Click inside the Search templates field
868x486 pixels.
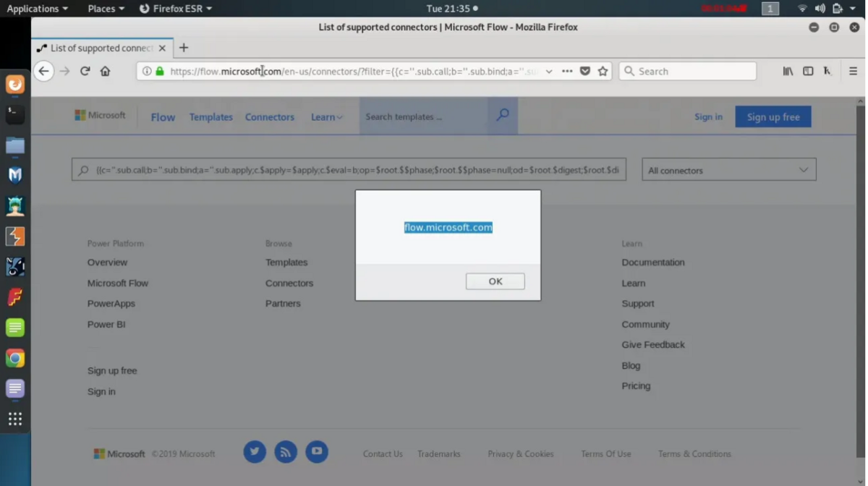click(420, 116)
